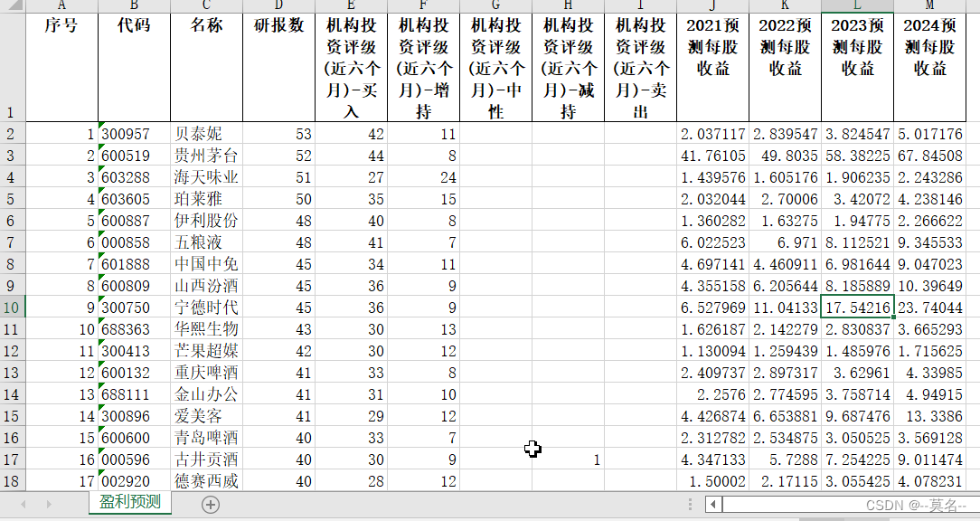This screenshot has height=521, width=980.
Task: Click the 序号 header cell
Action: [61, 67]
